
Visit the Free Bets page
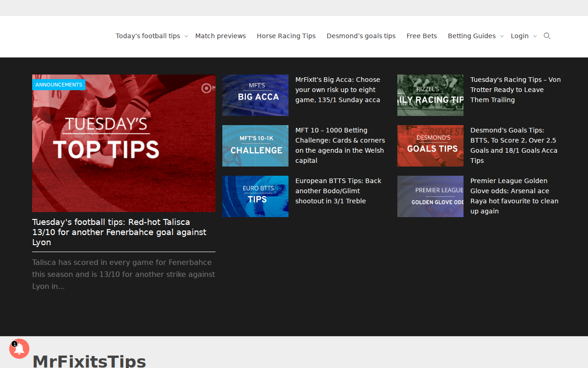(422, 36)
